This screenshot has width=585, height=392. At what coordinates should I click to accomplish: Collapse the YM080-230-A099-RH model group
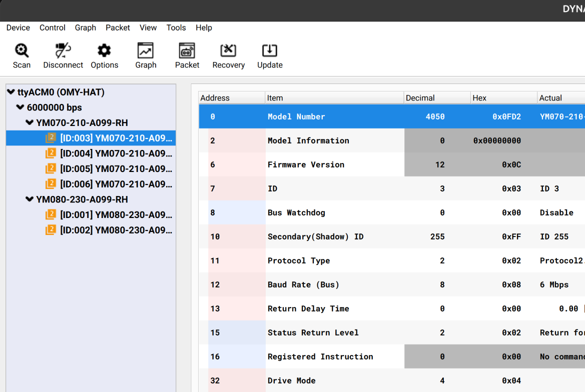click(30, 199)
